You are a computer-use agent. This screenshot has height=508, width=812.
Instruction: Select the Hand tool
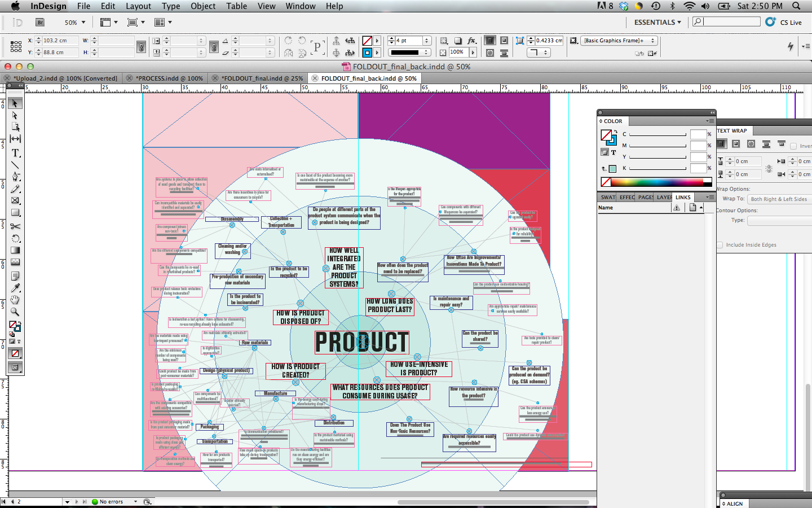[x=15, y=300]
